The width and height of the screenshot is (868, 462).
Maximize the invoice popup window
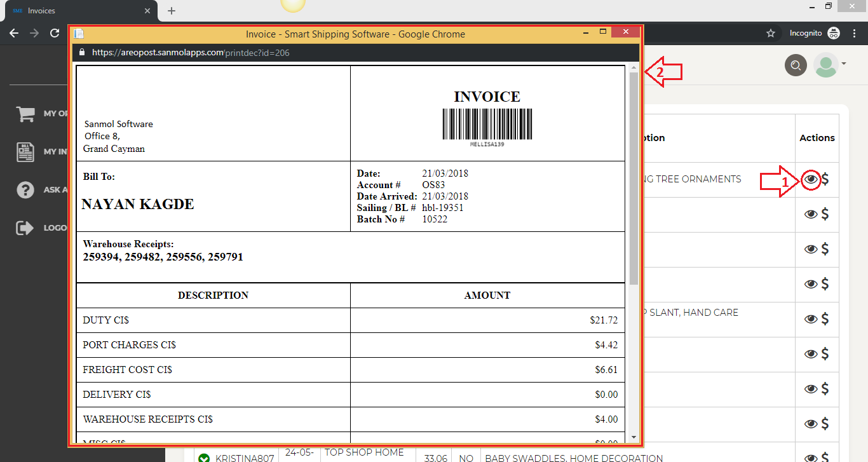click(603, 32)
